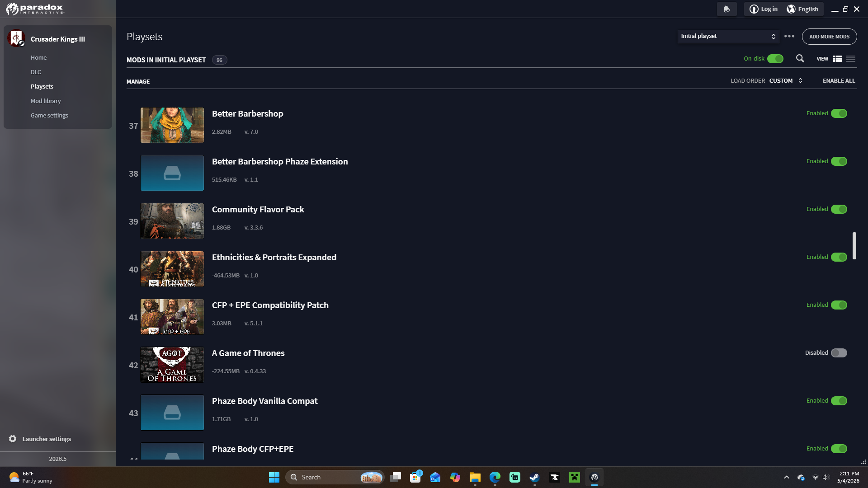
Task: Open the DLC section
Action: (x=36, y=72)
